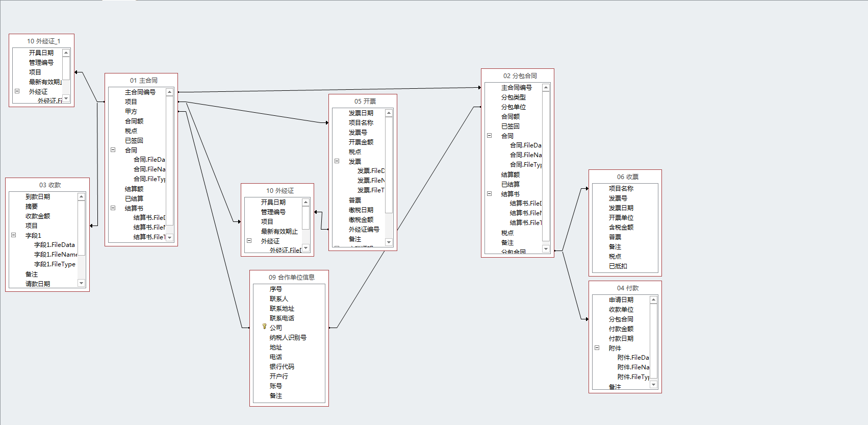Screen dimensions: 868x425
Task: Click scroll-up arrow in 10 外经证_1 table
Action: click(66, 53)
